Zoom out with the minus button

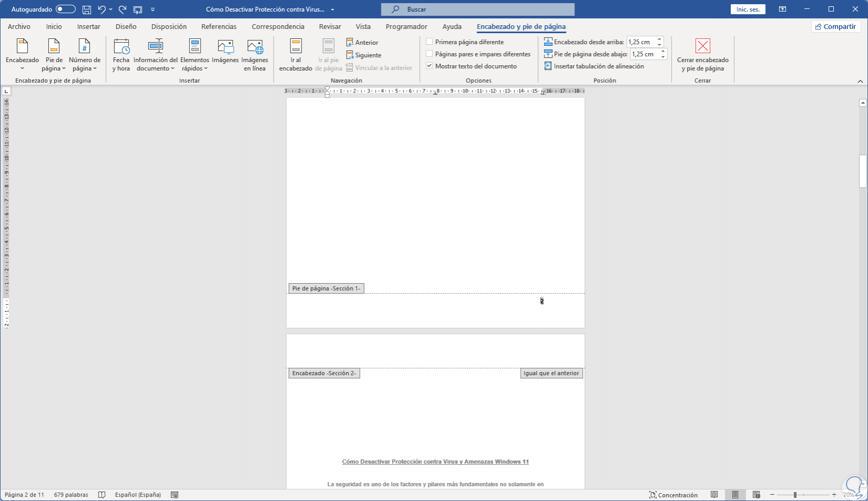(772, 495)
